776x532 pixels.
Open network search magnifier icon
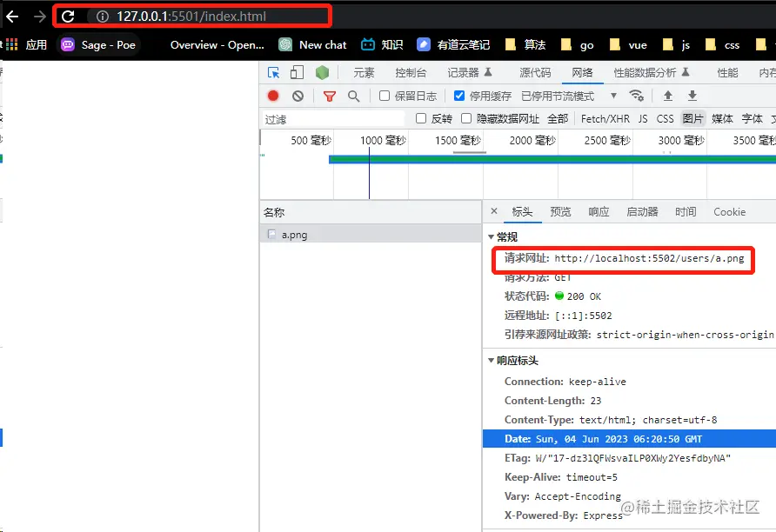point(353,96)
